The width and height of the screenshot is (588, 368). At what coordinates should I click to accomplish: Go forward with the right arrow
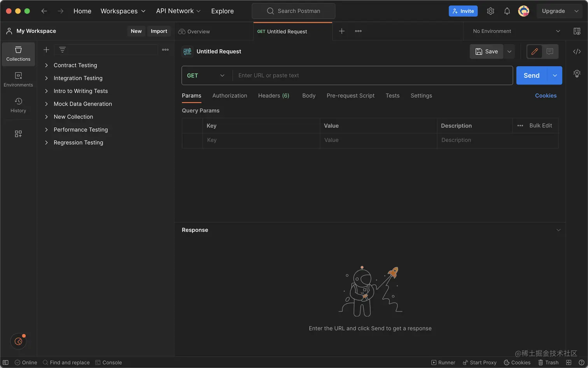[60, 11]
